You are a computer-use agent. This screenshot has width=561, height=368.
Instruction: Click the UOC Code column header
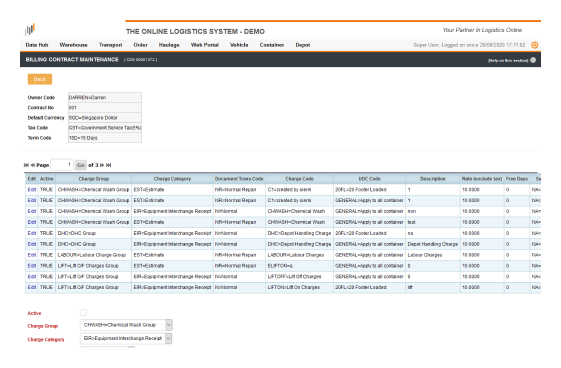[x=370, y=179]
